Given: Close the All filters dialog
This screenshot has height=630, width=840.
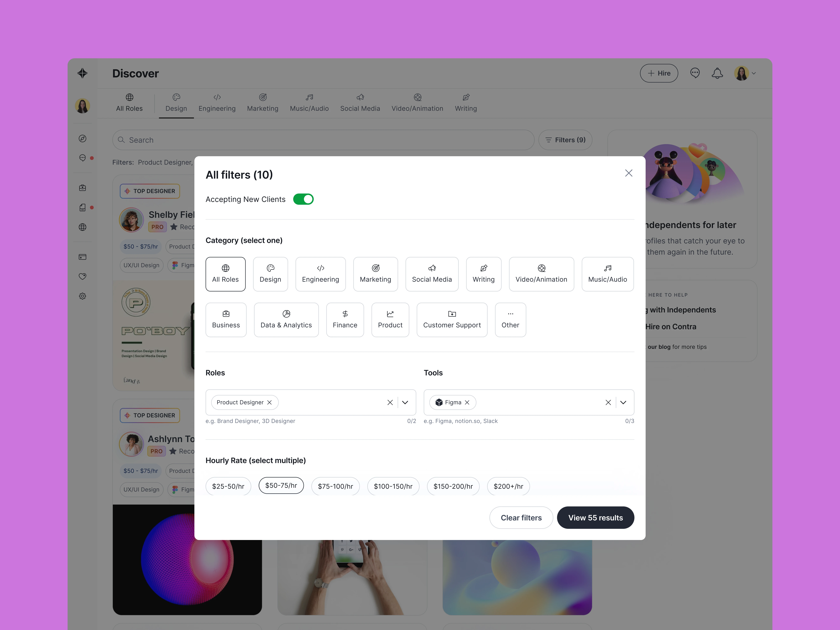Looking at the screenshot, I should pyautogui.click(x=629, y=173).
